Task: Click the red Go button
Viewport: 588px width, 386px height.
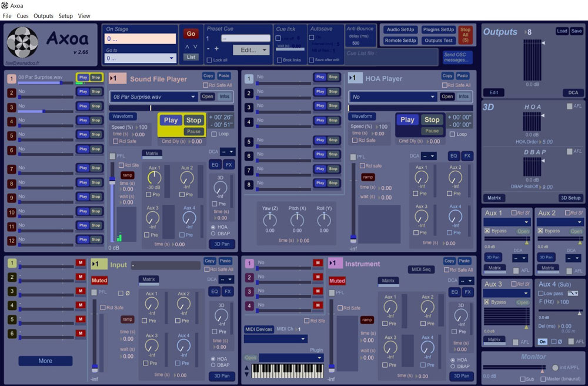Action: click(191, 34)
